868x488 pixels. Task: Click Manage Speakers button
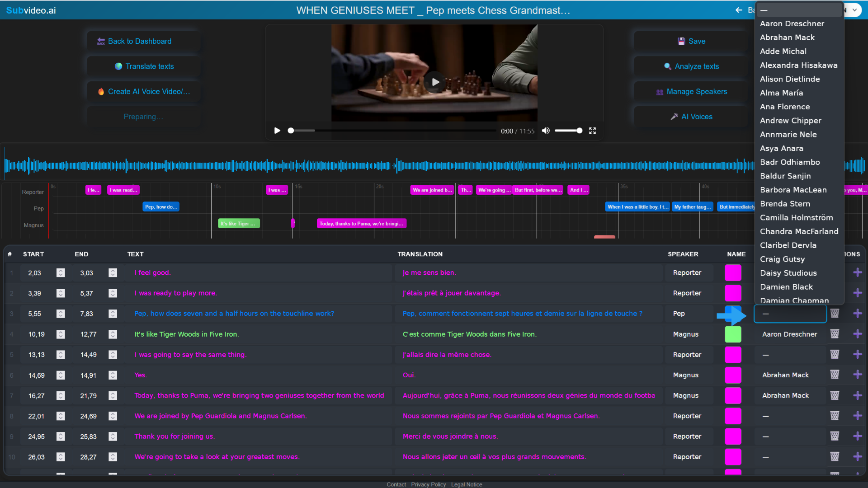pos(691,91)
